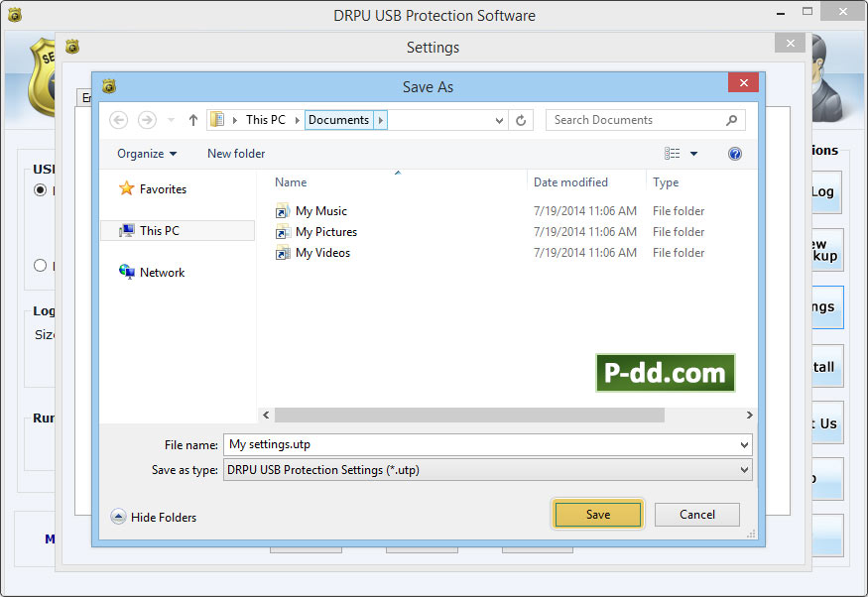Click the horizontal scrollbar left arrow
This screenshot has height=597, width=868.
click(x=266, y=415)
